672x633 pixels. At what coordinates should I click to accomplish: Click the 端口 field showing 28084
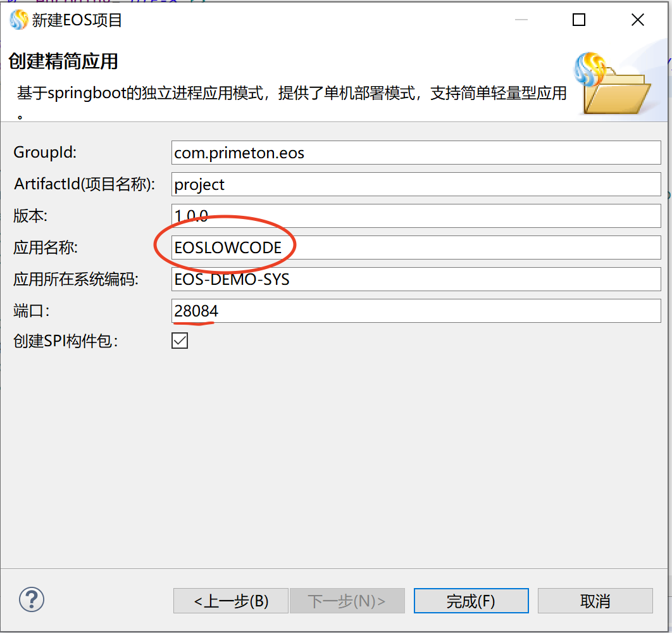click(416, 311)
